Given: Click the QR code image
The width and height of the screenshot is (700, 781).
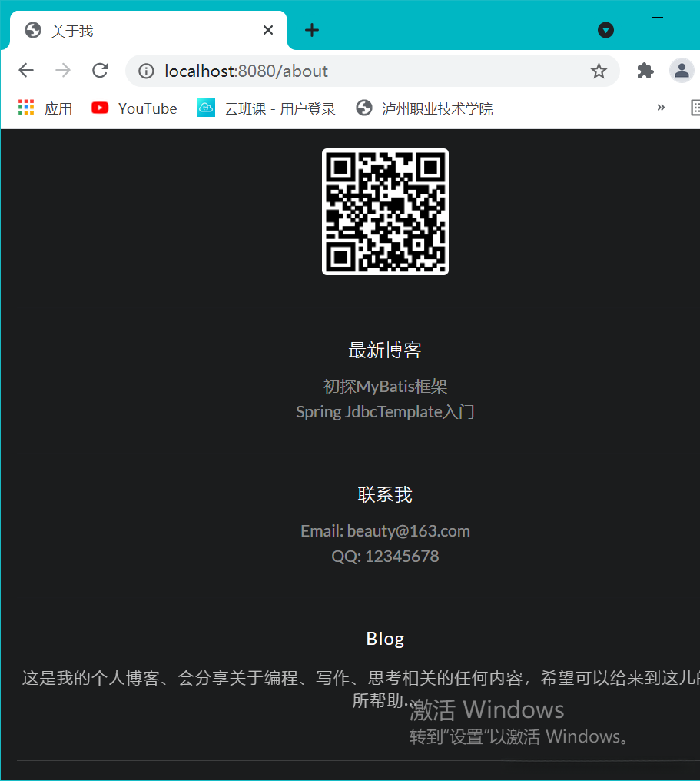Looking at the screenshot, I should click(x=385, y=211).
